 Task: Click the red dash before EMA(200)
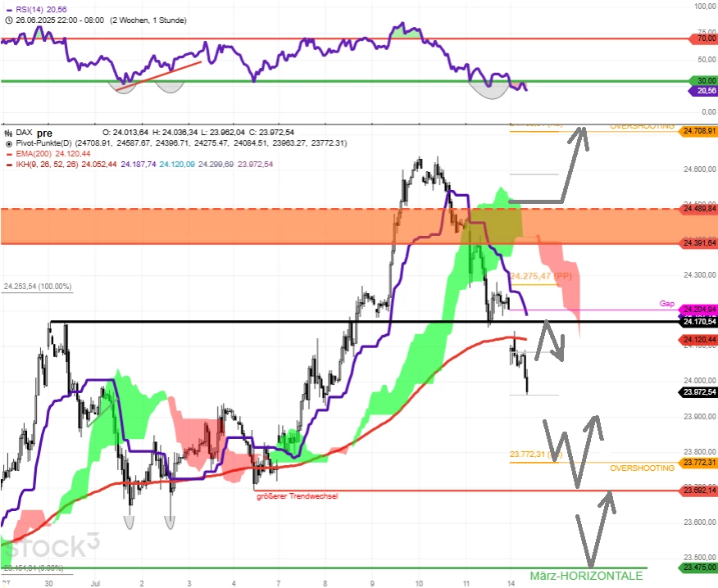[x=9, y=154]
